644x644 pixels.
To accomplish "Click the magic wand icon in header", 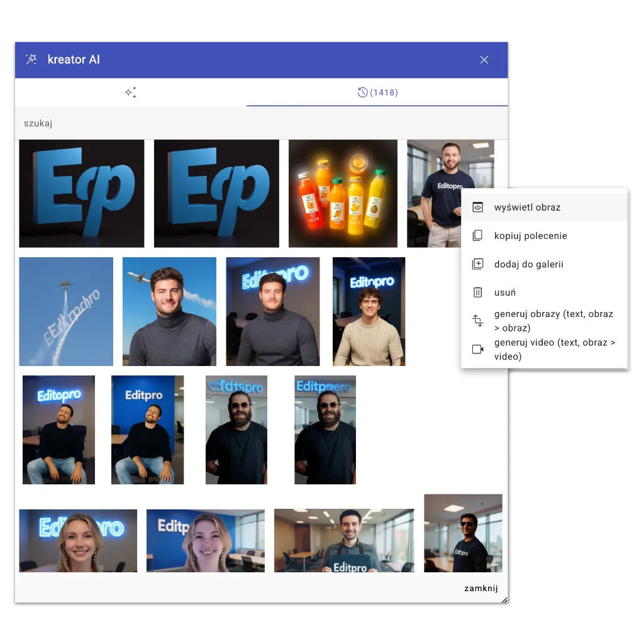I will (31, 60).
